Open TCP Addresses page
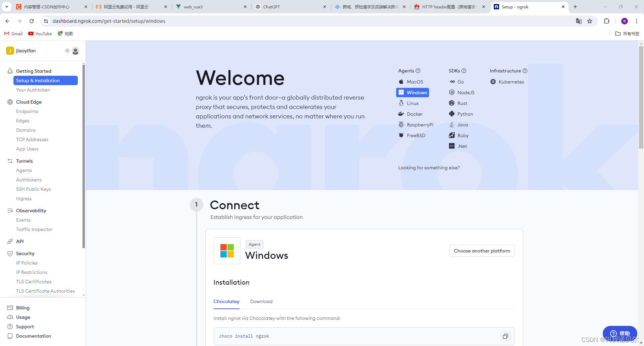 (32, 139)
